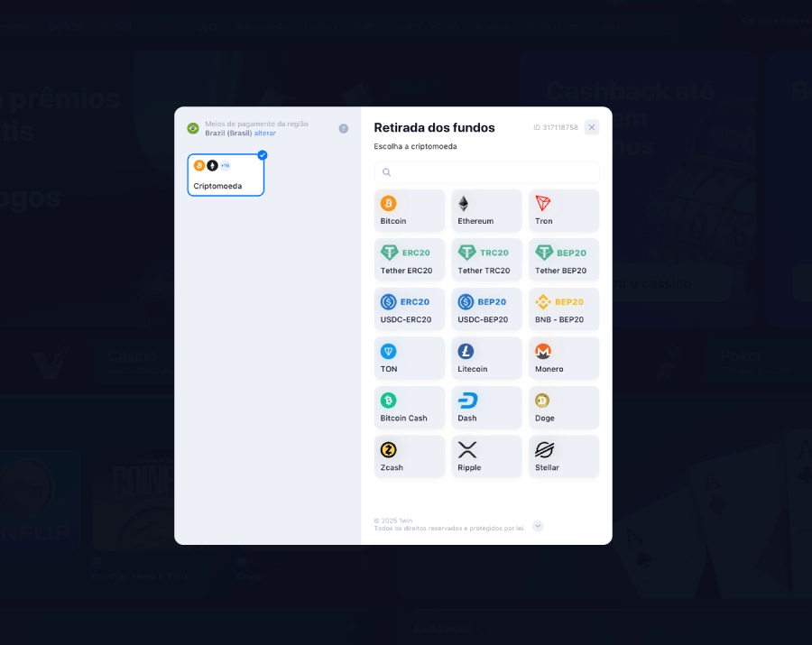Click the Monero label text
This screenshot has height=645, width=812.
click(x=549, y=369)
